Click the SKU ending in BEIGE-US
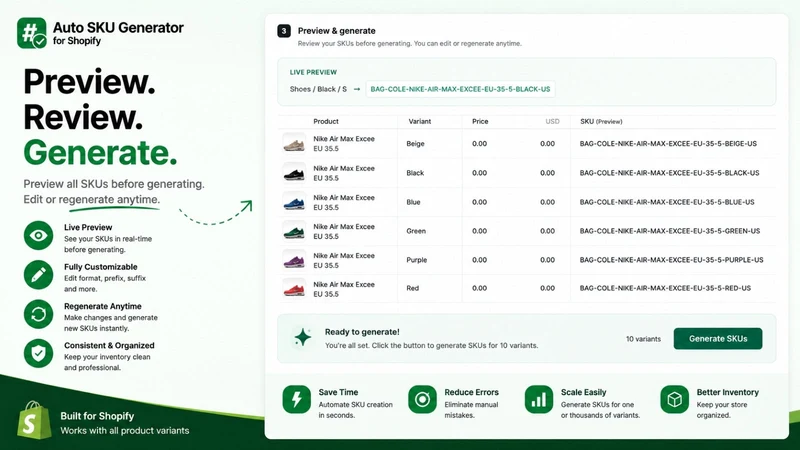800x450 pixels. click(668, 144)
